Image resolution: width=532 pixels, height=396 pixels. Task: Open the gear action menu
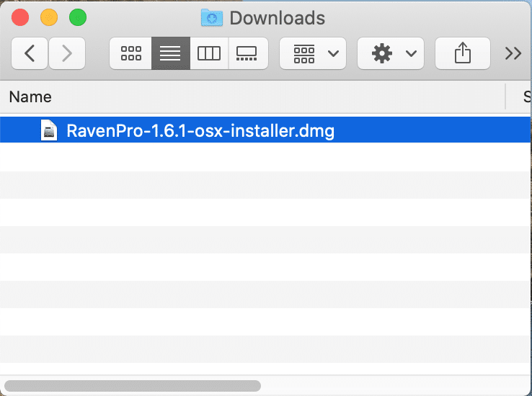[391, 53]
